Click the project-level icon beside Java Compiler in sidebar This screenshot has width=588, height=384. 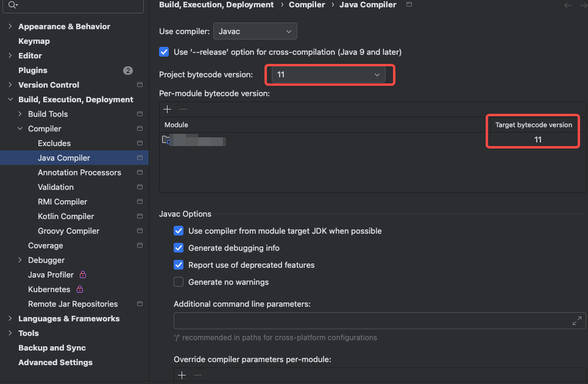[x=140, y=158]
